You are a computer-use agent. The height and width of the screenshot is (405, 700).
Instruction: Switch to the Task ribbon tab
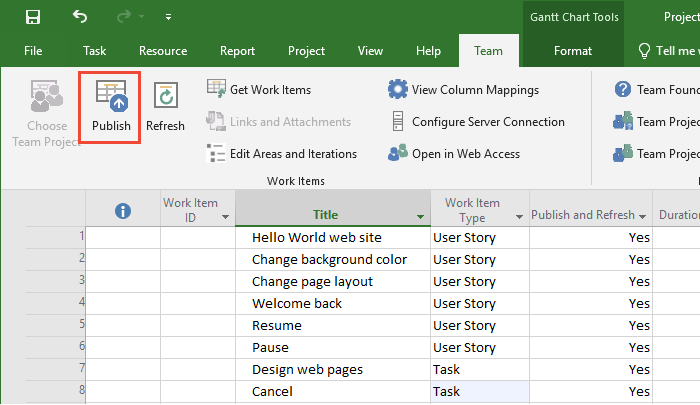coord(95,51)
